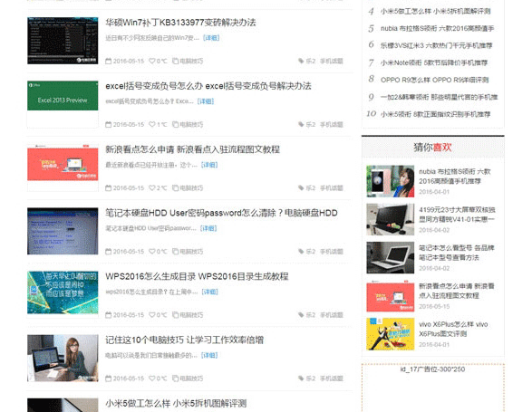This screenshot has width=532, height=412.
Task: Open 华硕Win7补丁 article thumbnail image
Action: (63, 41)
